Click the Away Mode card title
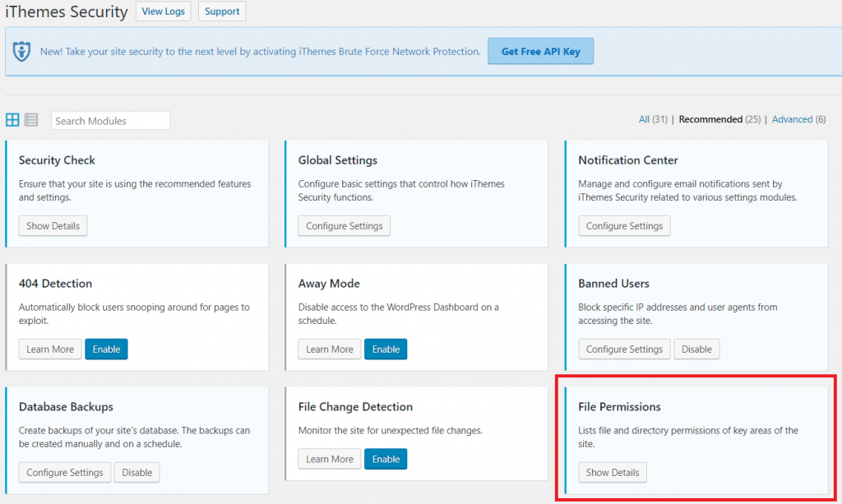Screen dimensions: 842x504 click(329, 284)
